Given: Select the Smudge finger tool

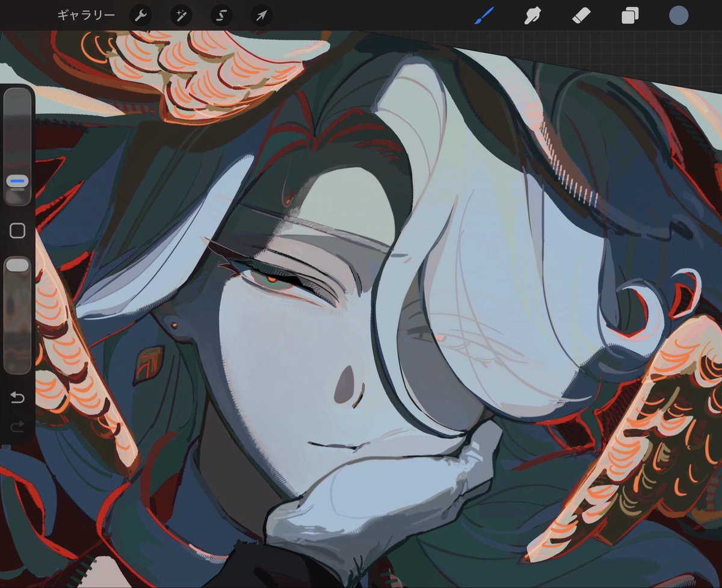Looking at the screenshot, I should coord(531,16).
